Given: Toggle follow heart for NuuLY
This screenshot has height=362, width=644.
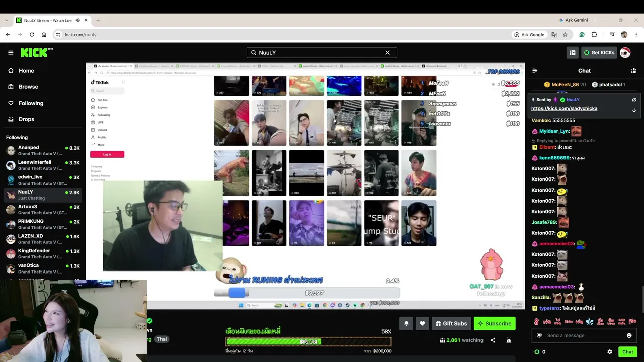Looking at the screenshot, I should [422, 323].
